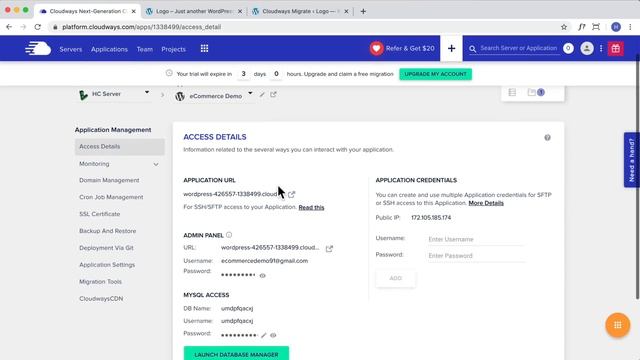Click the page vertical scrollbar
Viewport: 640px width, 360px height.
tap(638, 176)
